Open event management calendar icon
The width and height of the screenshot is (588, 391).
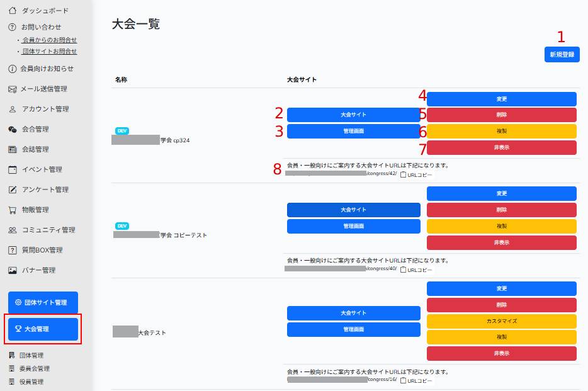(13, 169)
